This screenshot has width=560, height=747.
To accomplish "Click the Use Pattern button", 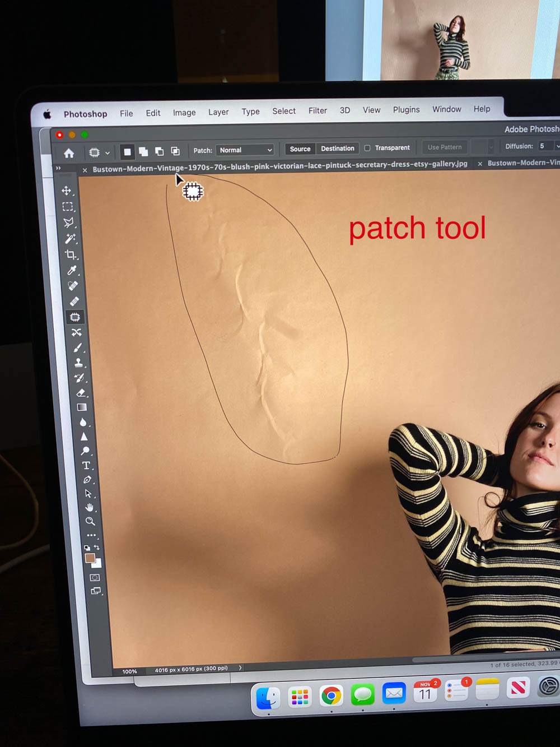I will tap(444, 147).
